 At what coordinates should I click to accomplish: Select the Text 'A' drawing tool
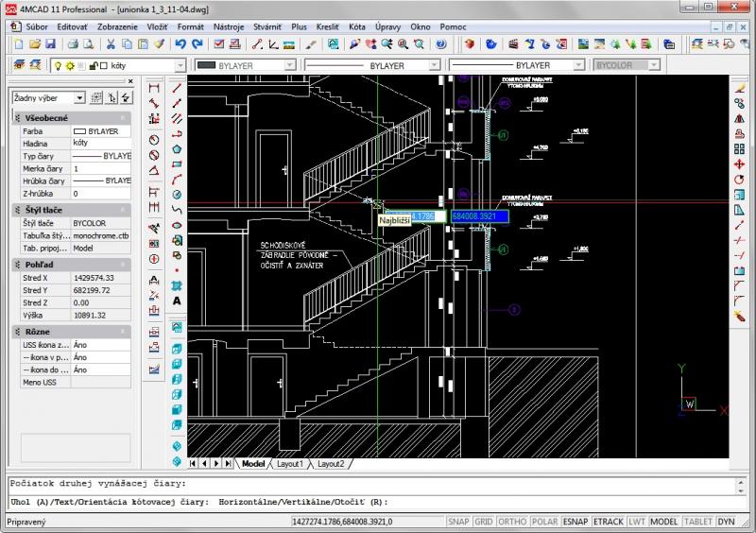pyautogui.click(x=177, y=301)
